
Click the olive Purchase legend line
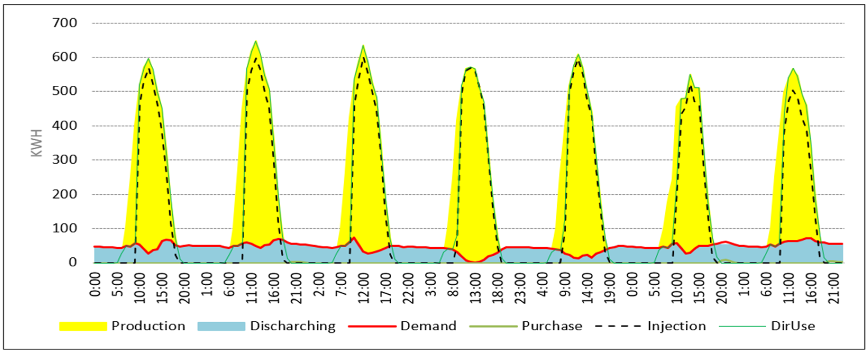coord(493,326)
